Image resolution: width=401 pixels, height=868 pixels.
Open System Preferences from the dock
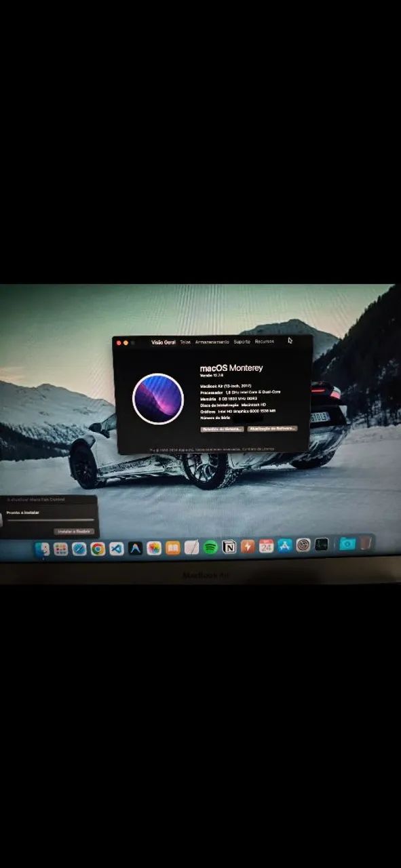coord(303,545)
